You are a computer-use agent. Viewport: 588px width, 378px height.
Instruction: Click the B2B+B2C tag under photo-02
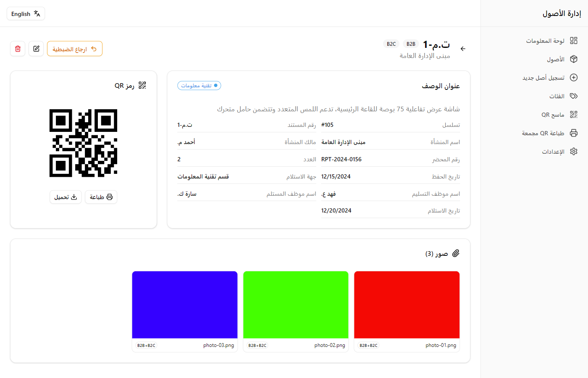coord(257,345)
